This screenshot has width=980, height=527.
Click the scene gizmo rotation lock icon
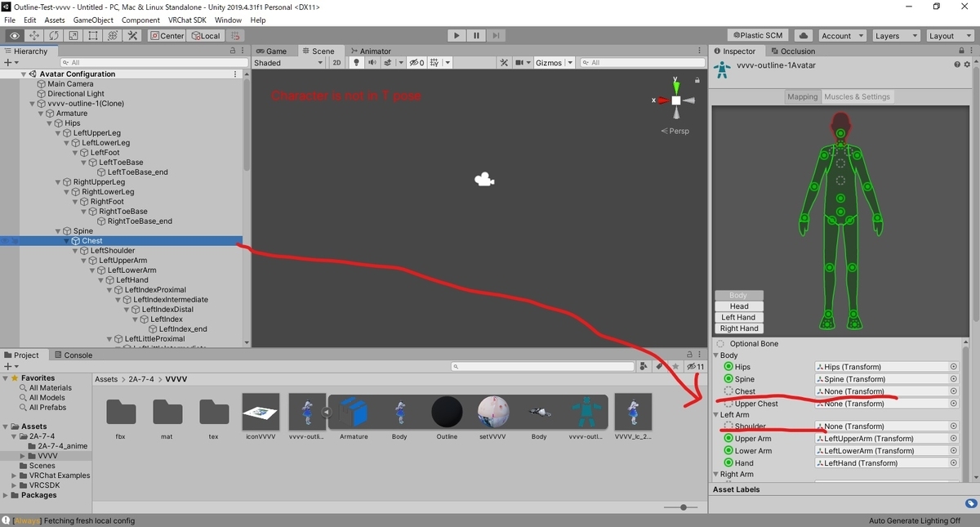coord(697,80)
